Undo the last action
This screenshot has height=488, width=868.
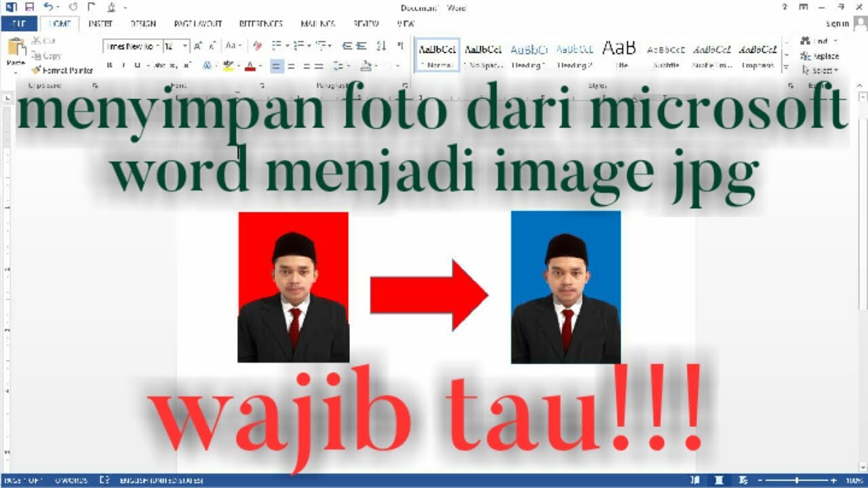pyautogui.click(x=47, y=7)
